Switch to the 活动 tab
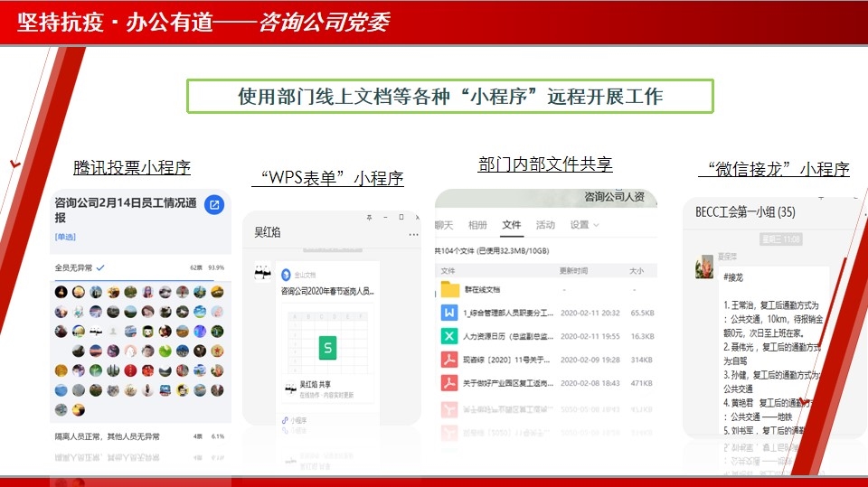 [x=545, y=225]
